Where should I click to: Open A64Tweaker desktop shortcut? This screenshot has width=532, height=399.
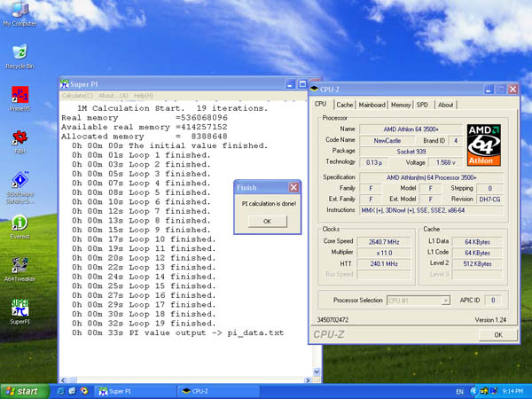tap(20, 270)
